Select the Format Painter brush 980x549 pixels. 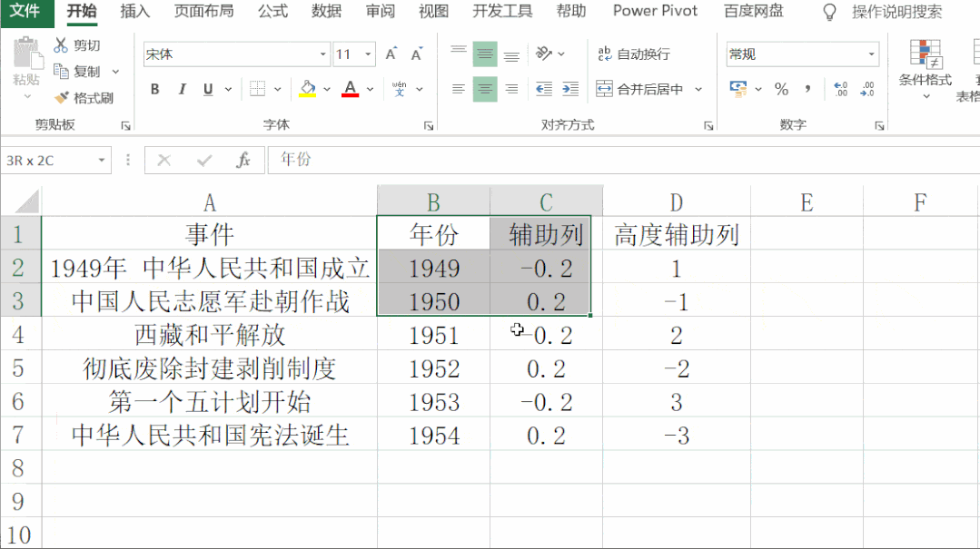click(61, 97)
